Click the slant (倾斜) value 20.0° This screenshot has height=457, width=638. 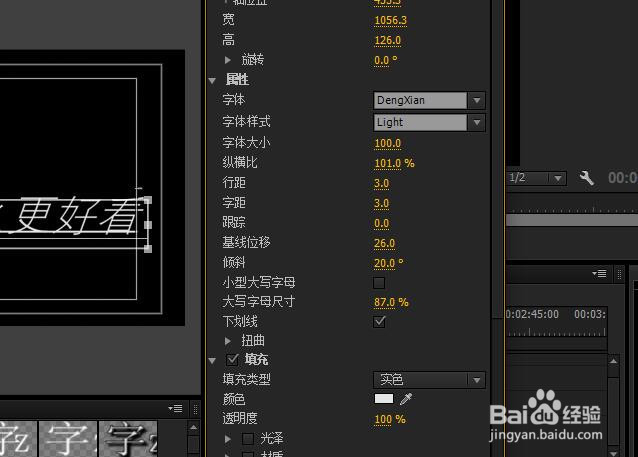(x=388, y=263)
